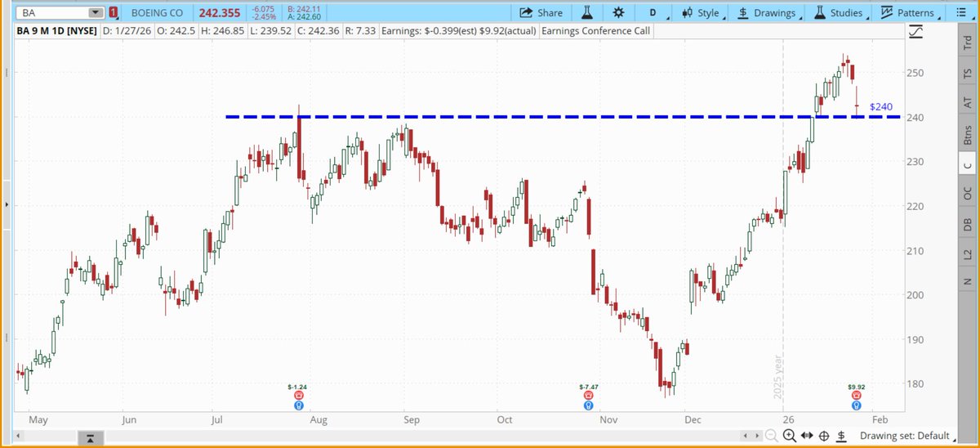Open the TS side tab
Image resolution: width=980 pixels, height=448 pixels.
click(x=968, y=74)
